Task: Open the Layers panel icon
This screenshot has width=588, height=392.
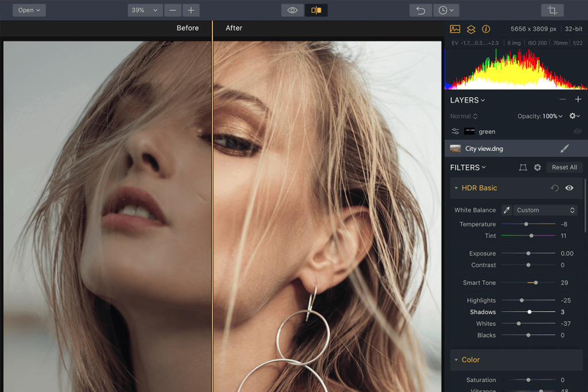Action: tap(471, 29)
